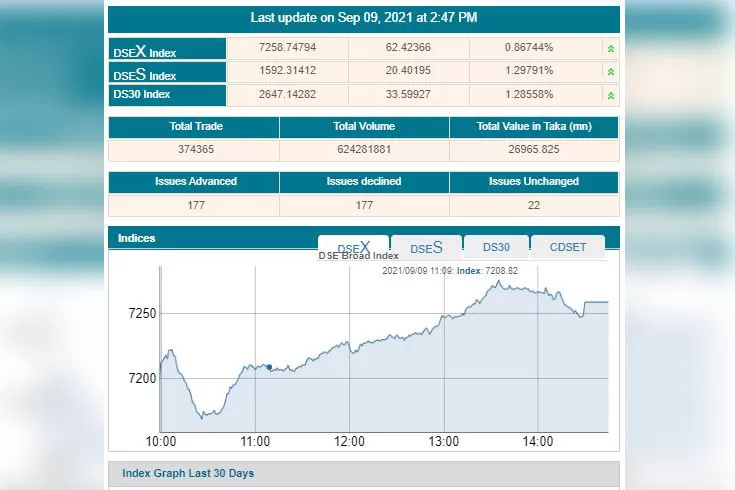The height and width of the screenshot is (490, 735).
Task: Click the Issues Unchanged header
Action: tap(534, 181)
